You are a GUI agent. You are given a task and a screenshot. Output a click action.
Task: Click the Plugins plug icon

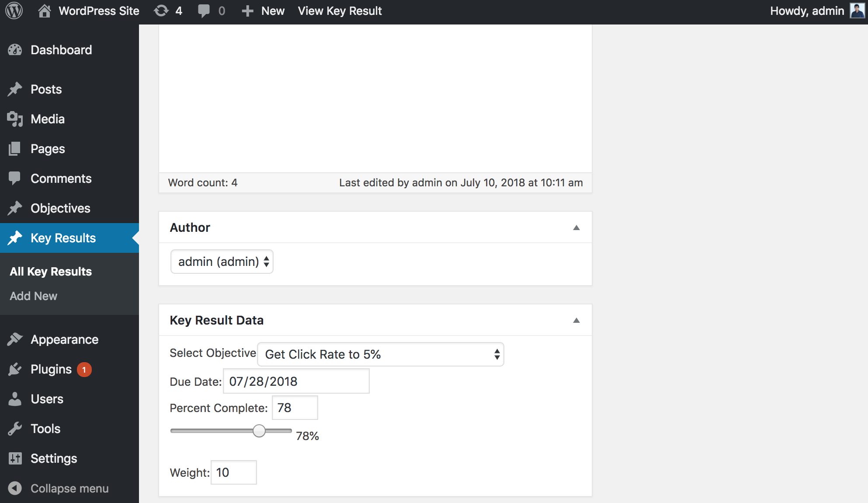(15, 369)
